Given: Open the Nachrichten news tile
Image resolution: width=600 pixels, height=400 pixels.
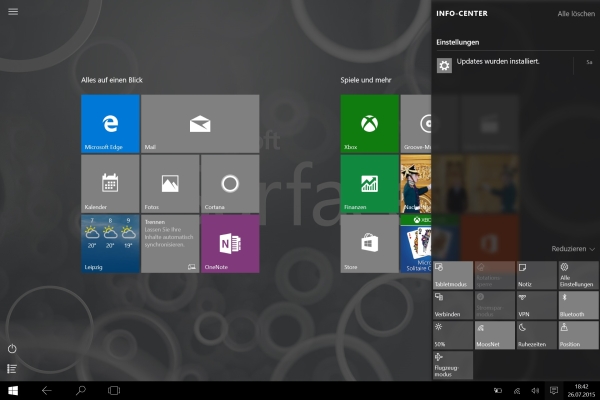Looking at the screenshot, I should [416, 184].
